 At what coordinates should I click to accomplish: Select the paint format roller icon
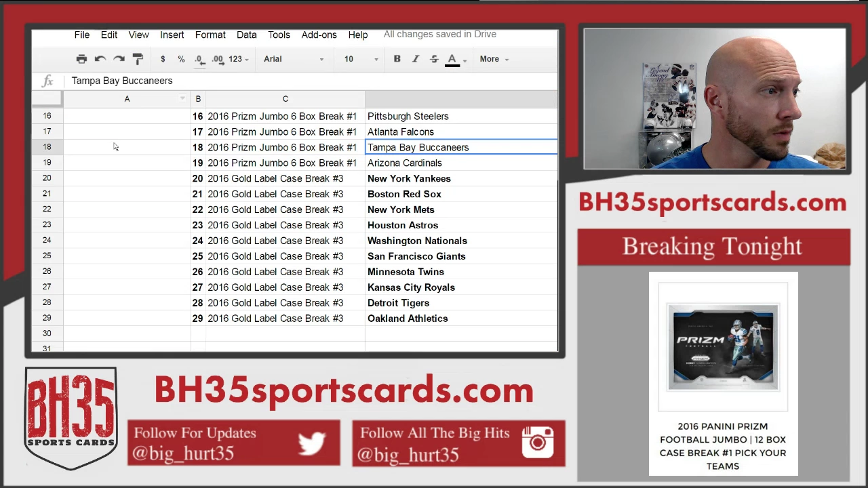138,59
